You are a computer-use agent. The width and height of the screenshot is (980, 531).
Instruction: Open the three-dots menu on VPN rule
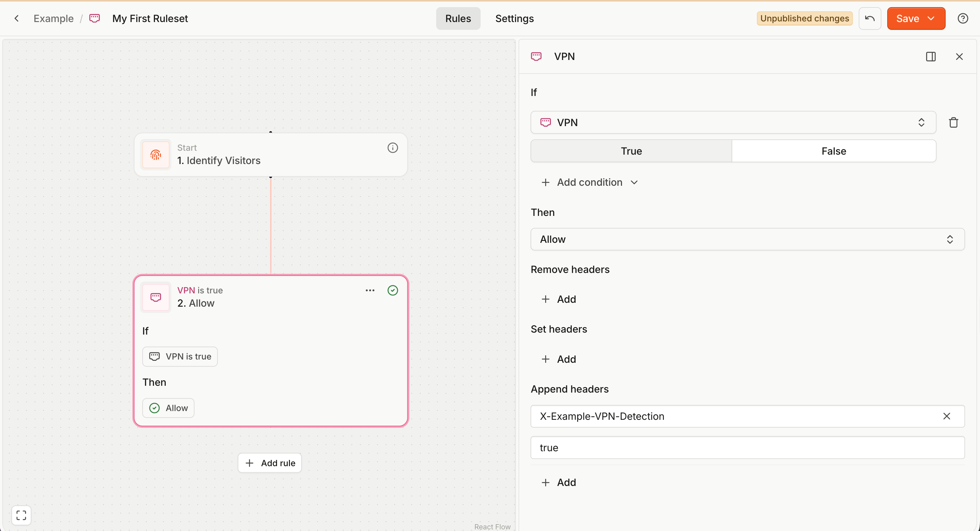pos(370,290)
